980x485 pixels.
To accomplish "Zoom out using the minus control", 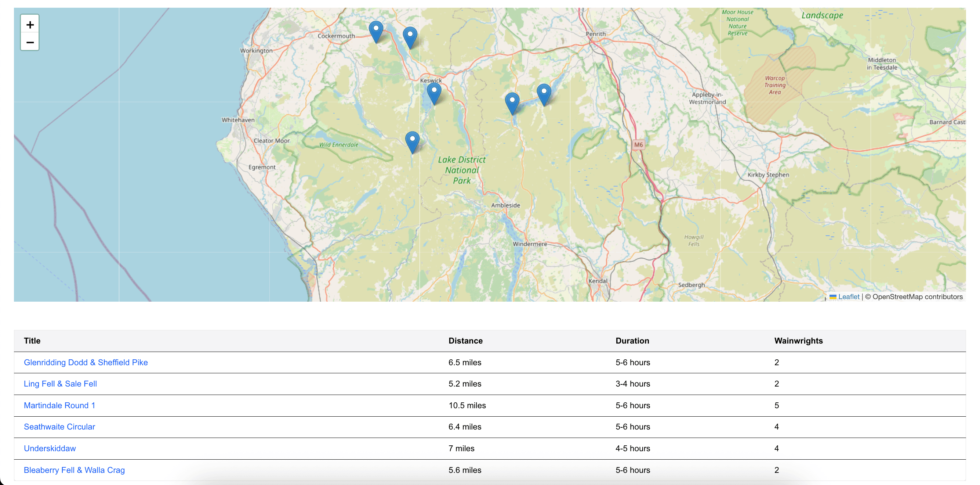I will (30, 42).
